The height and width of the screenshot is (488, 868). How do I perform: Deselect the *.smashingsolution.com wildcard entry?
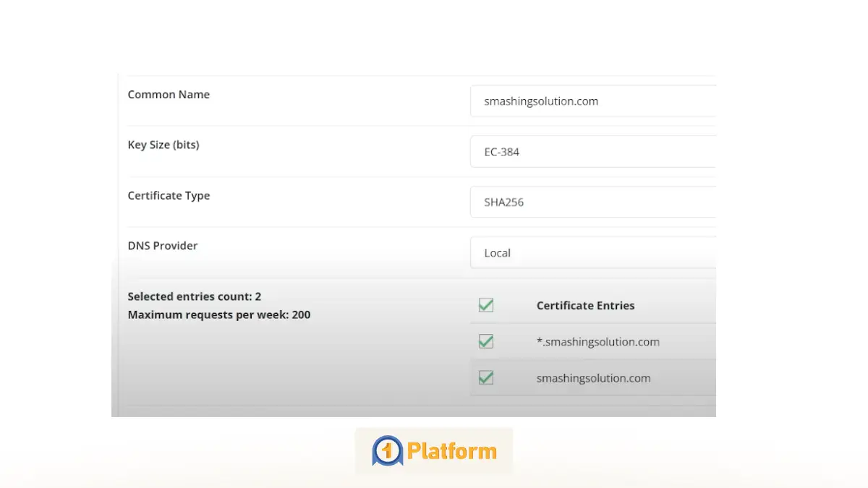485,341
